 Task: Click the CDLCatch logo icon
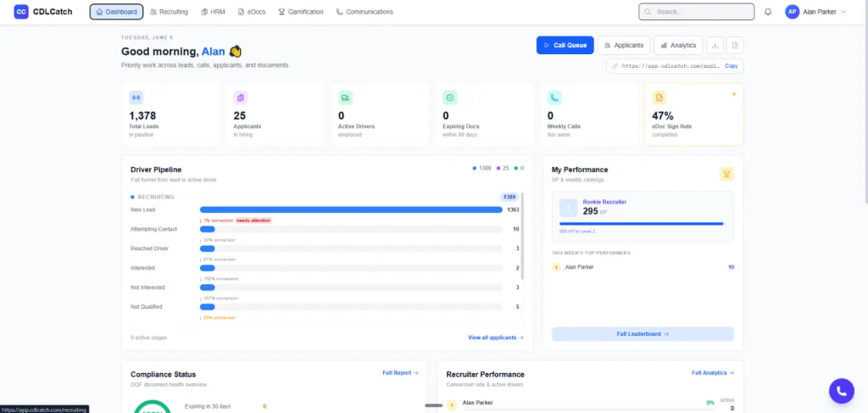(x=21, y=12)
